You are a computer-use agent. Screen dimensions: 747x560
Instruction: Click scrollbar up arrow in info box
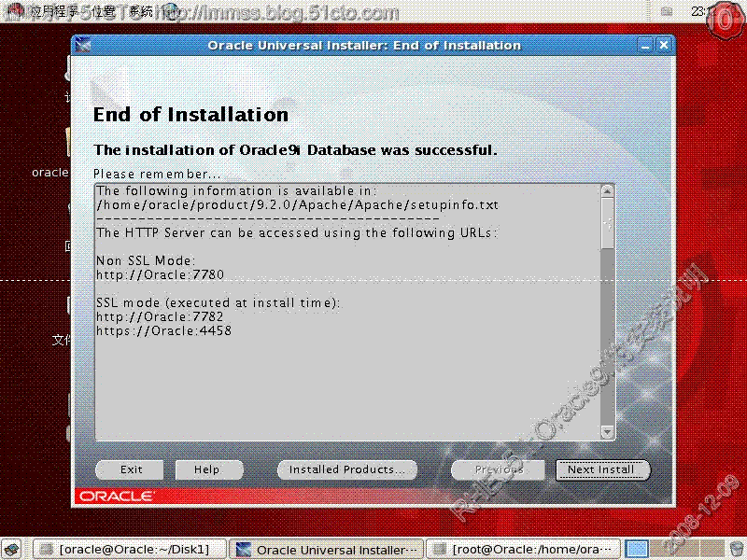(607, 191)
